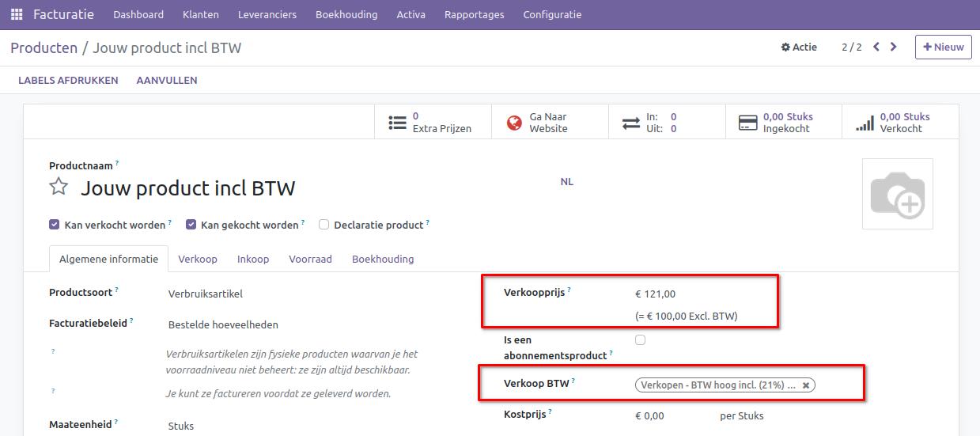Go to next record arrow
The image size is (980, 436).
894,47
